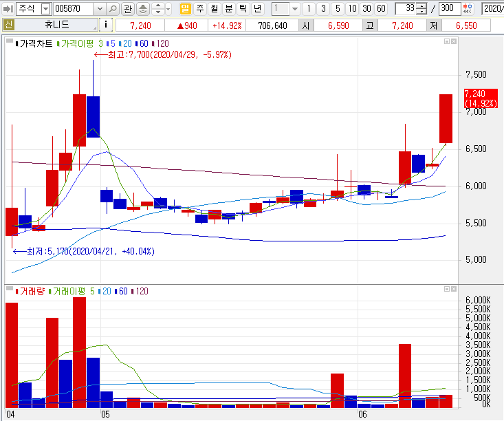Click the current price 7,240 in quote bar
The image size is (504, 421).
(x=140, y=25)
